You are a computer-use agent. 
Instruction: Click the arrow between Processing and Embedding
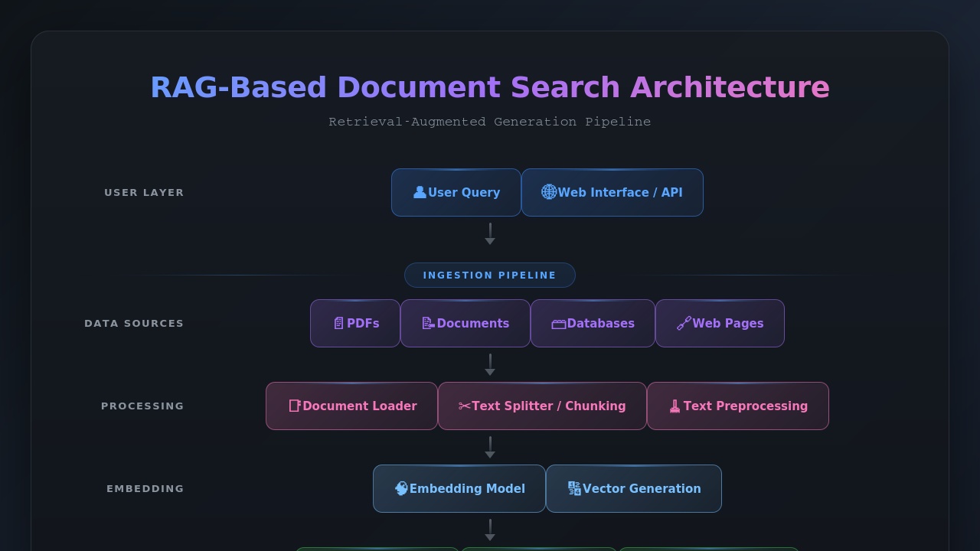490,446
